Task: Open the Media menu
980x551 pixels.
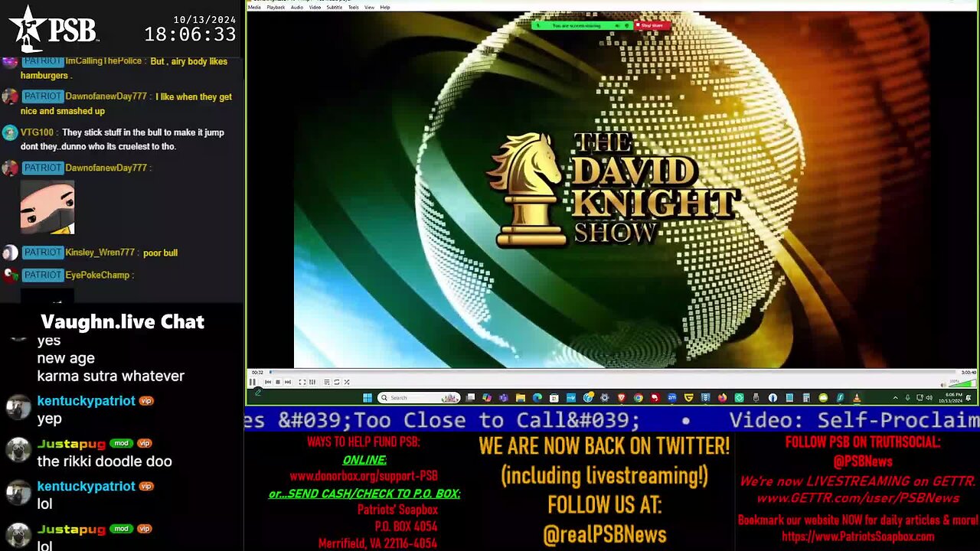Action: tap(254, 7)
